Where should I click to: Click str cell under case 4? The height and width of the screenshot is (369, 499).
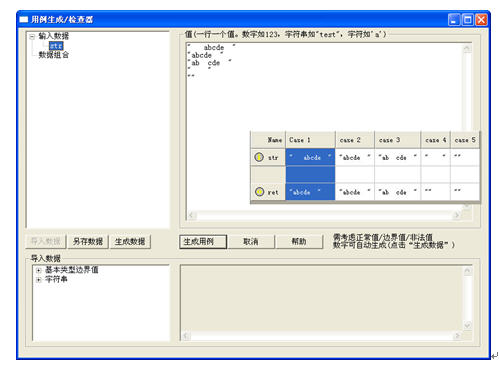tap(436, 157)
